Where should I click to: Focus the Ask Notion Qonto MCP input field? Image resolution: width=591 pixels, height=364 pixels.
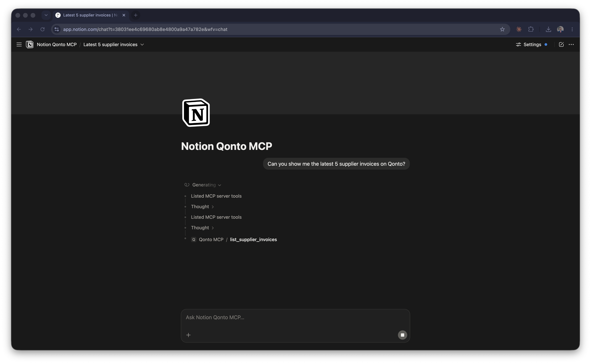tap(295, 317)
